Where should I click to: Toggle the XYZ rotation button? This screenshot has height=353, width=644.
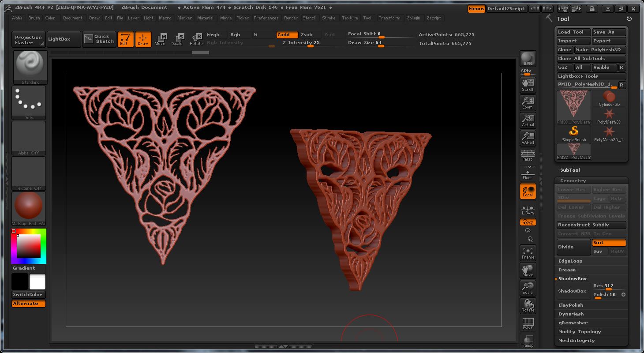click(x=528, y=222)
